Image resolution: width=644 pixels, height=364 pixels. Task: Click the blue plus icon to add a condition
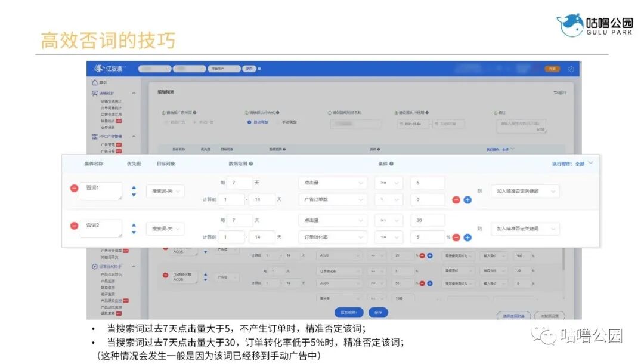pyautogui.click(x=467, y=200)
